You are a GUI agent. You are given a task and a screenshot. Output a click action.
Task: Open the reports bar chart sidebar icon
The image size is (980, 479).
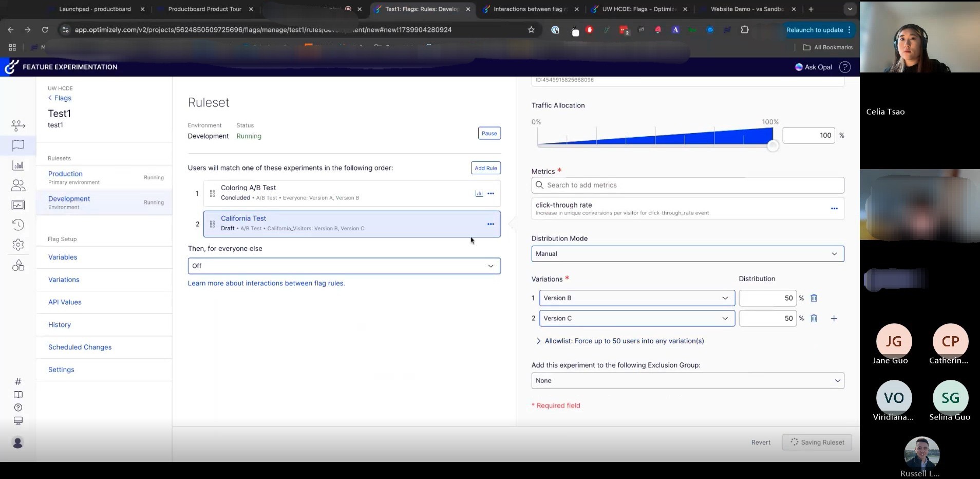click(x=18, y=165)
